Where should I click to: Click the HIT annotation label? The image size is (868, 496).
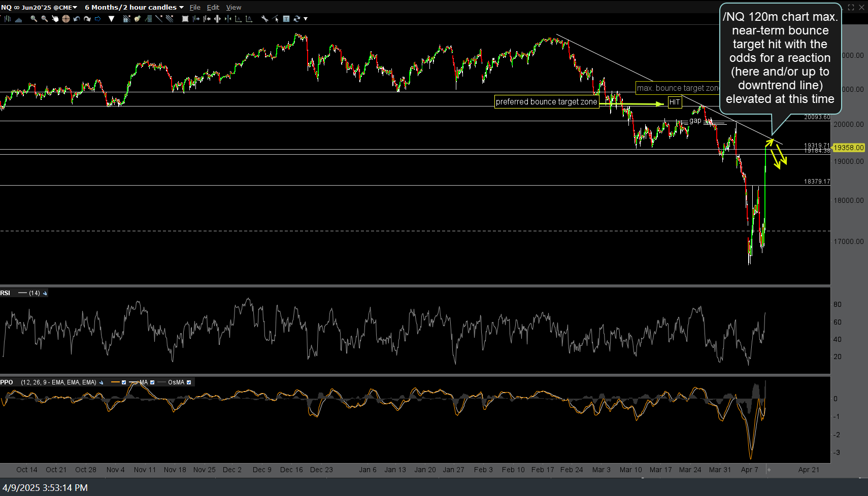[x=674, y=102]
